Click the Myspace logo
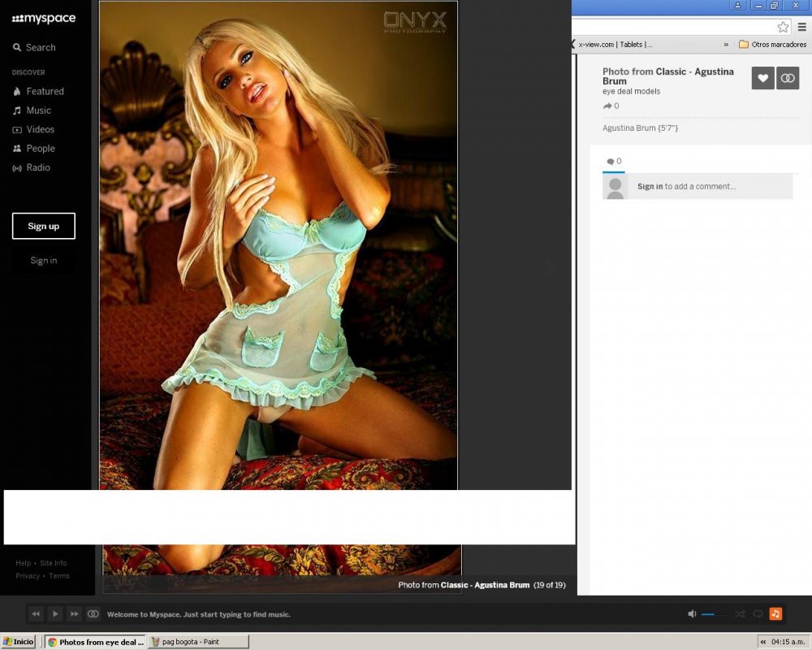 (x=44, y=19)
